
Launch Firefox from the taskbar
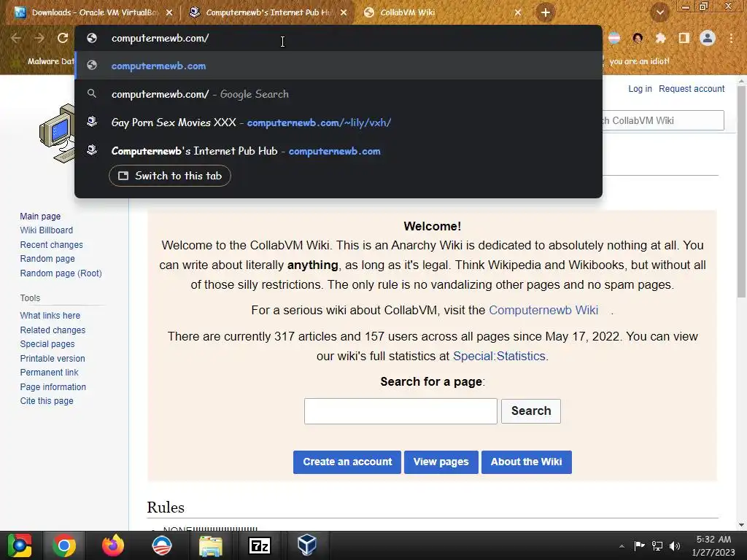click(113, 545)
